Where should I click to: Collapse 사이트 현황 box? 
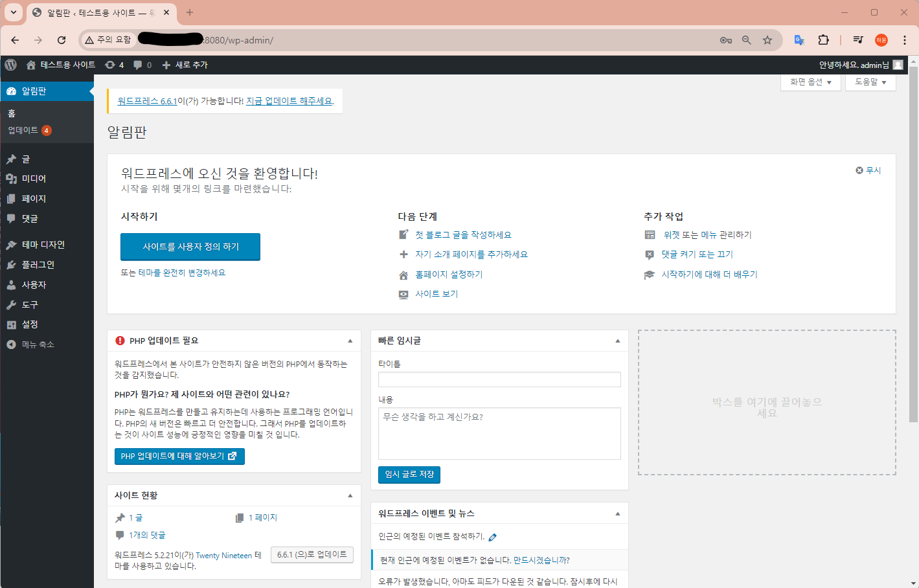pyautogui.click(x=350, y=495)
